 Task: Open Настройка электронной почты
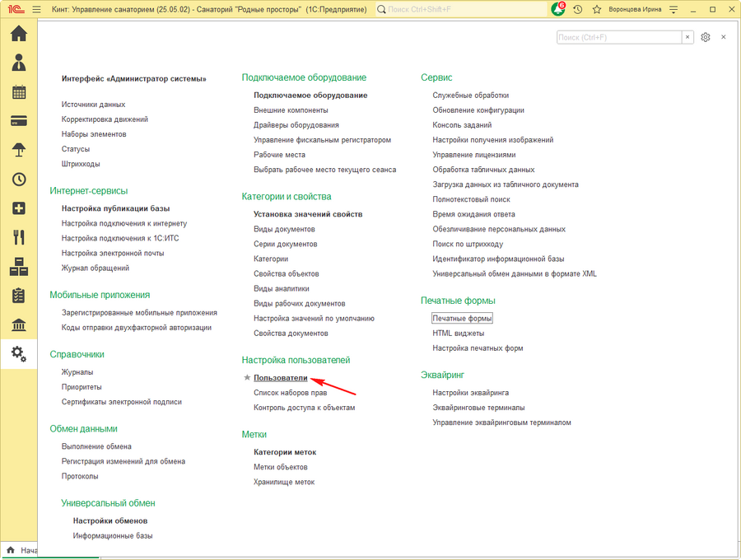click(113, 254)
